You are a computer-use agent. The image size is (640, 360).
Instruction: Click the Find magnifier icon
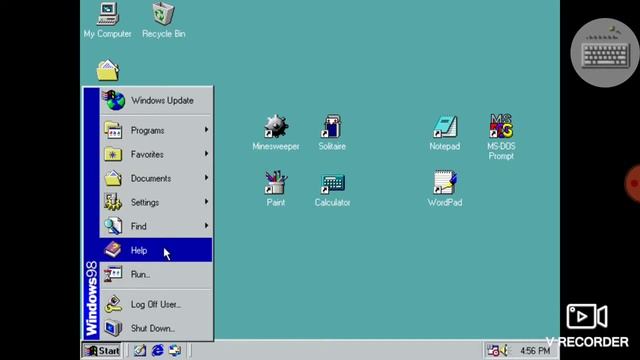coord(113,226)
